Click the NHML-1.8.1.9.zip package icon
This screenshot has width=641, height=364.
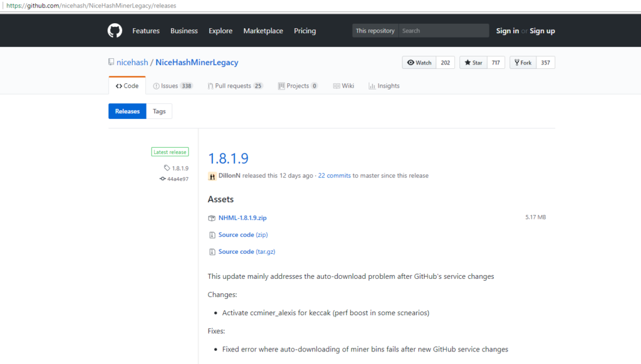(x=212, y=218)
